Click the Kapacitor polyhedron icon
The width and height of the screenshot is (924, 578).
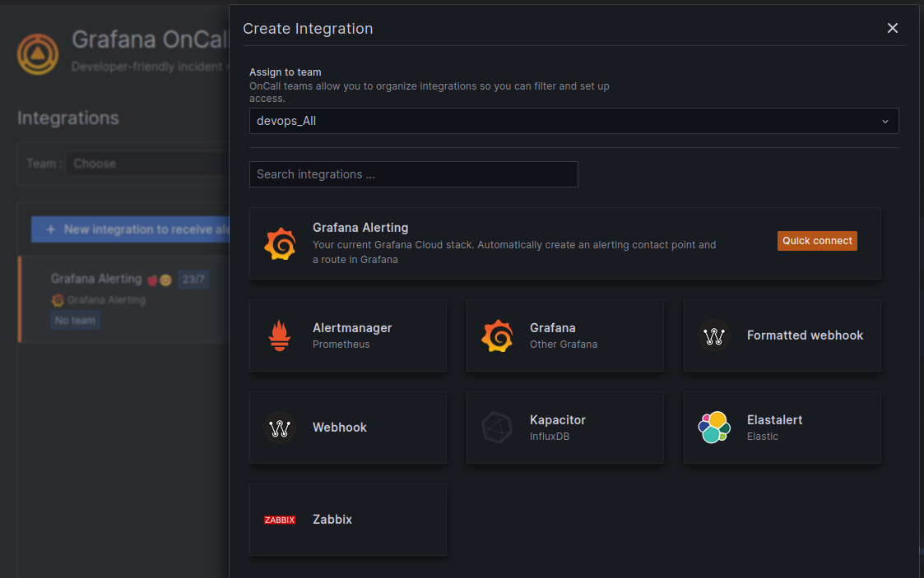497,428
